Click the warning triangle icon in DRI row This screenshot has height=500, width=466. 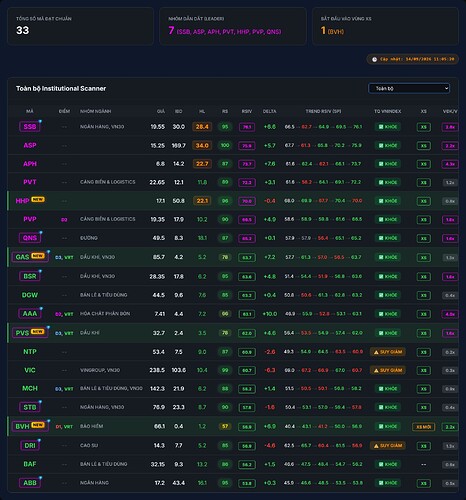376,446
